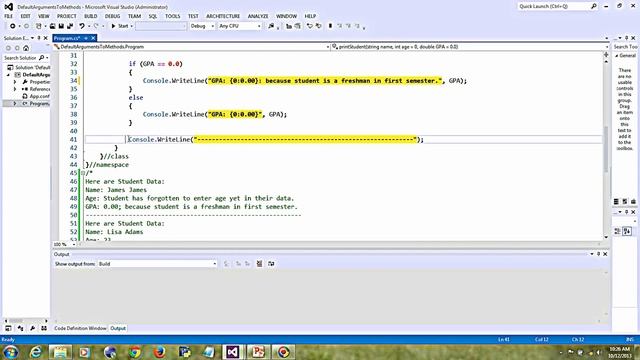Click the Redo toolbar icon
This screenshot has width=640, height=360.
pyautogui.click(x=96, y=26)
